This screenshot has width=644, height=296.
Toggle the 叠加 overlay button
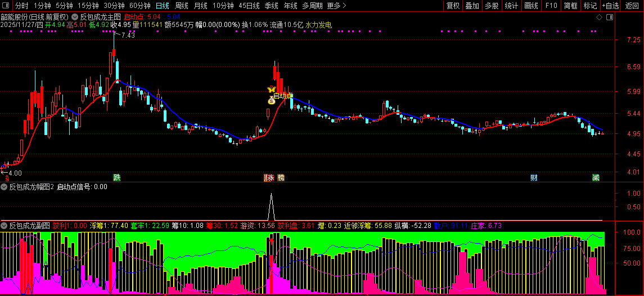472,6
